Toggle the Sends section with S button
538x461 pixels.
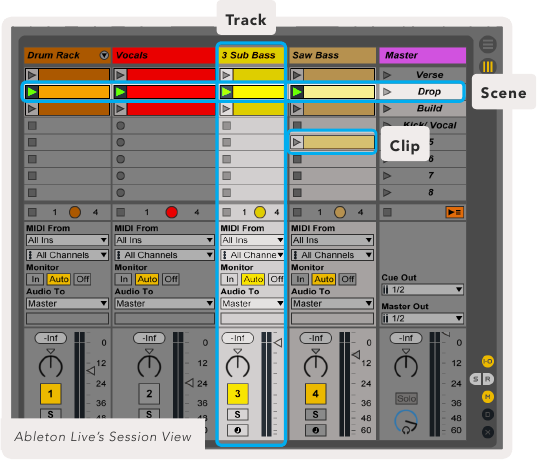[476, 379]
